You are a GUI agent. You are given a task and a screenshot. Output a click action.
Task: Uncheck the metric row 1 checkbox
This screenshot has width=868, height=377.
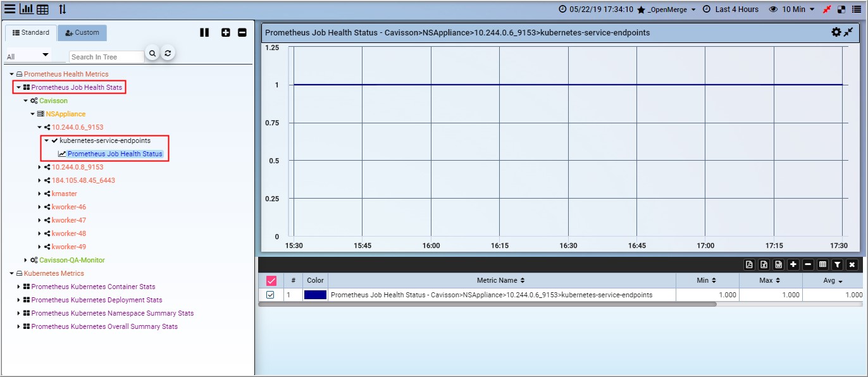click(x=270, y=295)
